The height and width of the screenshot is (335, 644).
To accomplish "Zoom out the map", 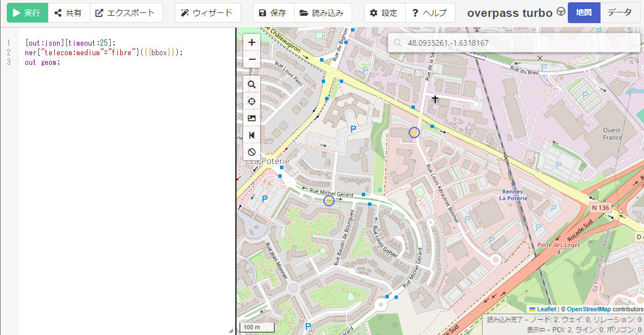I will pos(252,59).
